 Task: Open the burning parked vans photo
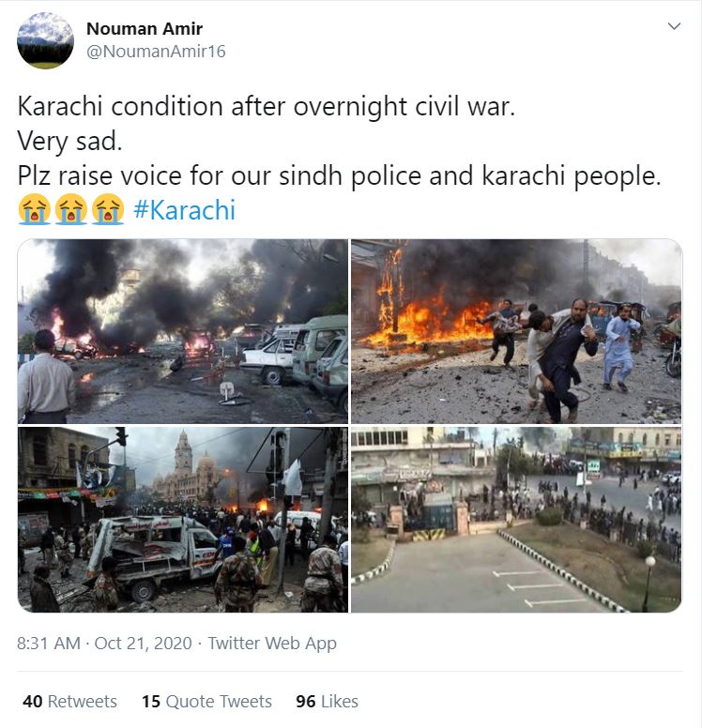[x=183, y=331]
